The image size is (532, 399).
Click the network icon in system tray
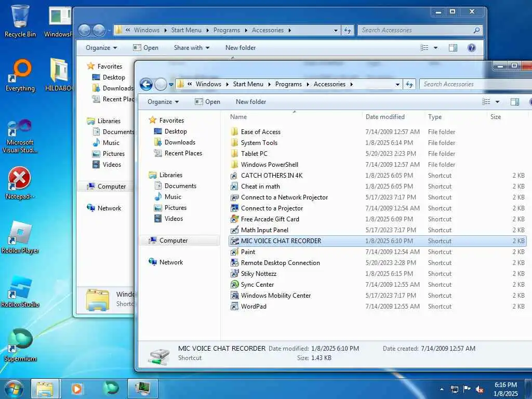(454, 389)
